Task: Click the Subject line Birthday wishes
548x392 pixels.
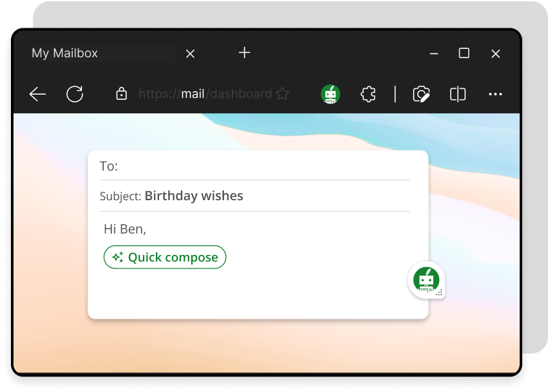Action: pos(194,196)
